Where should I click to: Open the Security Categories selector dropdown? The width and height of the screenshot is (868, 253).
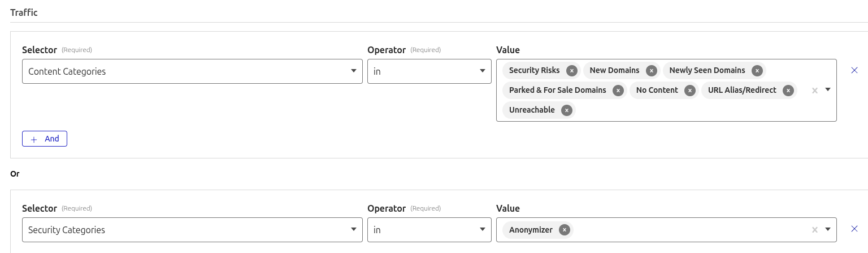[192, 230]
